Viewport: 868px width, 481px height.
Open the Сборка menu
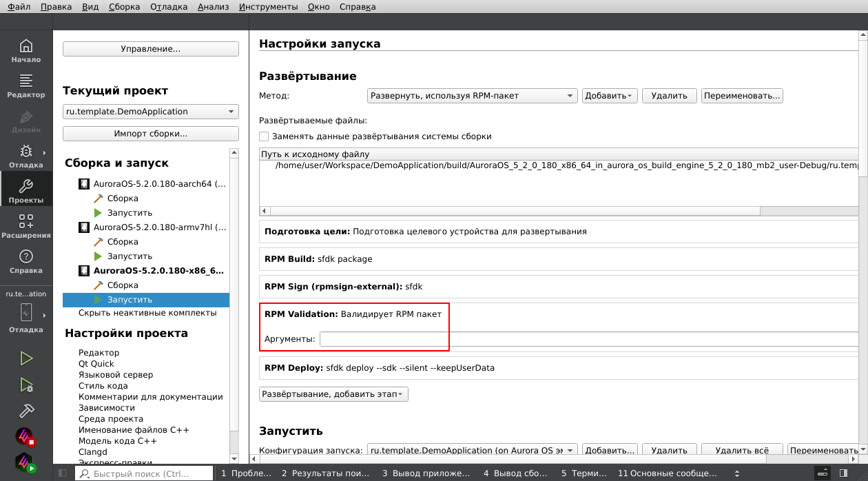point(123,7)
